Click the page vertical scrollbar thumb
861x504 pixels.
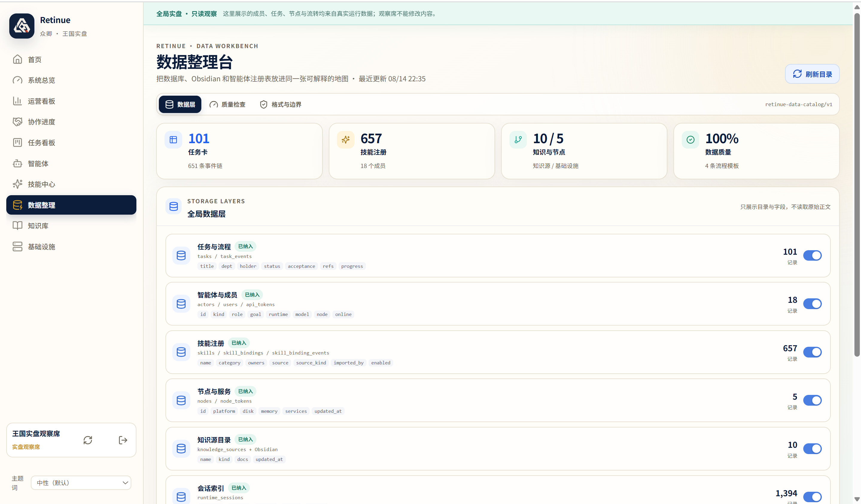pos(857,184)
